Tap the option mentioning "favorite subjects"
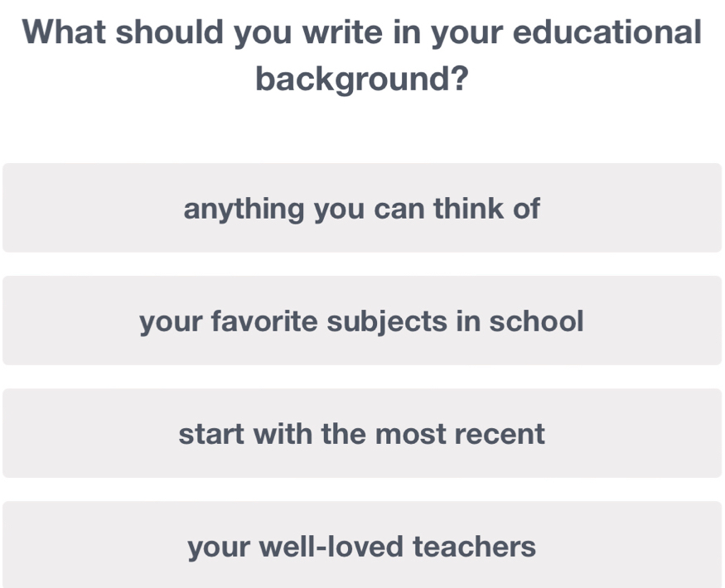Image resolution: width=725 pixels, height=588 pixels. [362, 321]
